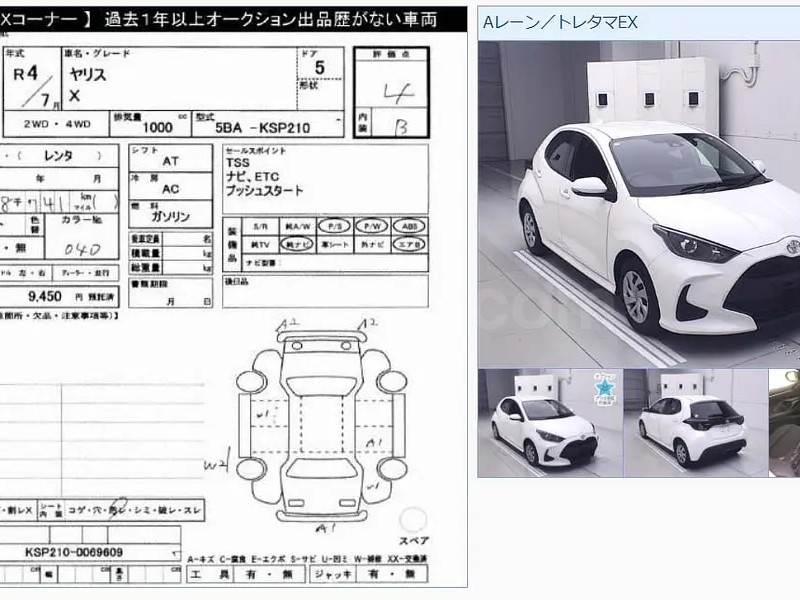Click the chassis number KSP210-0069609

[x=74, y=552]
